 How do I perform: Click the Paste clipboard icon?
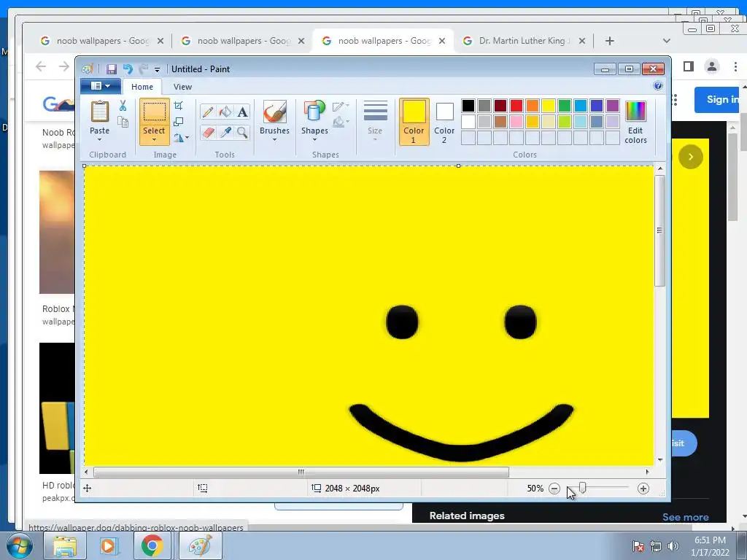coord(99,112)
